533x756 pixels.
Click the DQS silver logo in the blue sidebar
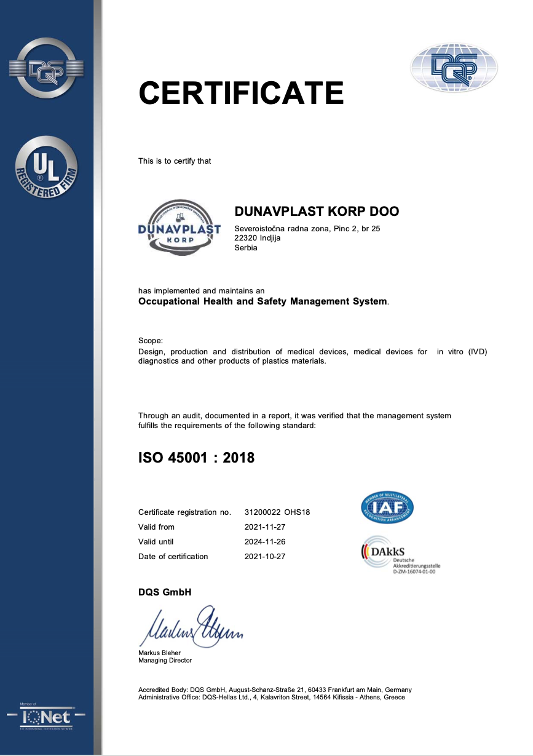point(47,68)
